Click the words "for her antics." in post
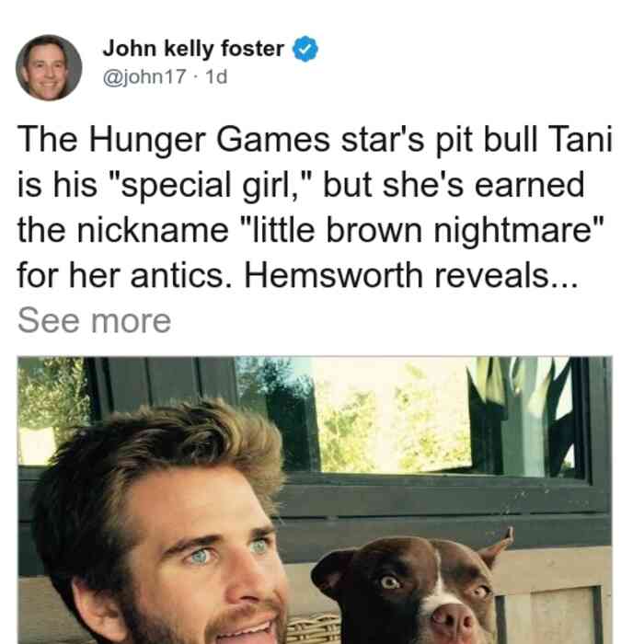This screenshot has height=644, width=644. coord(127,276)
